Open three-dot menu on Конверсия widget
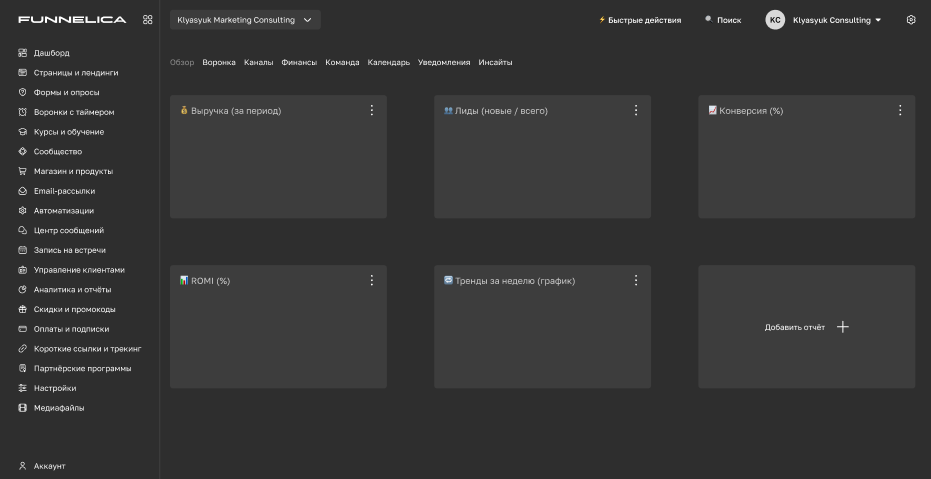This screenshot has height=479, width=931. point(900,111)
